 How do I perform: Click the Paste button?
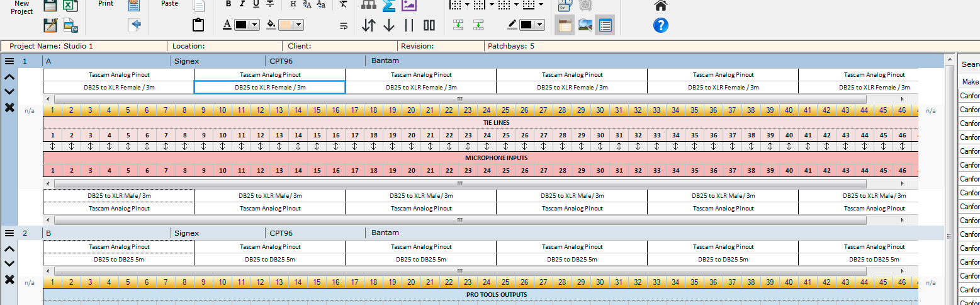click(x=169, y=3)
